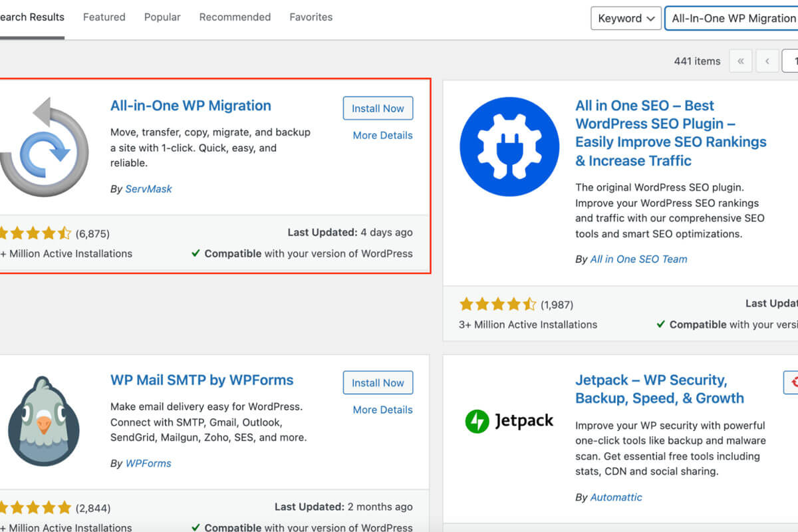Viewport: 798px width, 532px height.
Task: Open the All in One SEO title link
Action: pyautogui.click(x=670, y=133)
